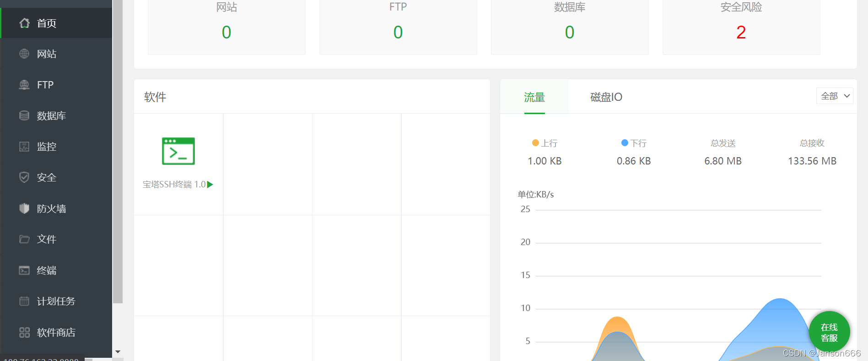This screenshot has width=868, height=361.
Task: Click the 软件 panel heading
Action: (155, 97)
